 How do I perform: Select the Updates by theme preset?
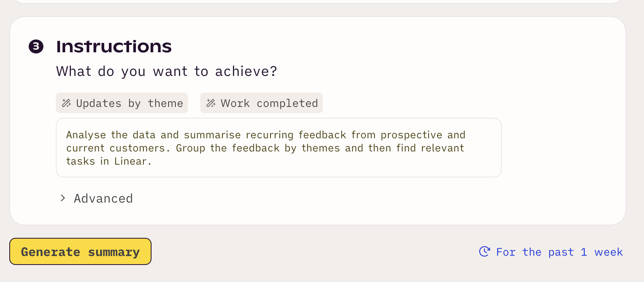point(122,103)
